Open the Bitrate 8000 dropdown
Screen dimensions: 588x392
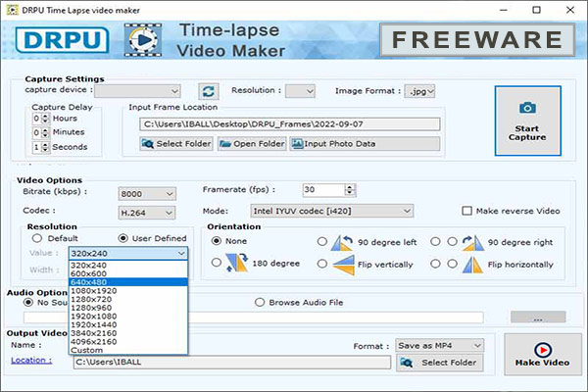147,194
